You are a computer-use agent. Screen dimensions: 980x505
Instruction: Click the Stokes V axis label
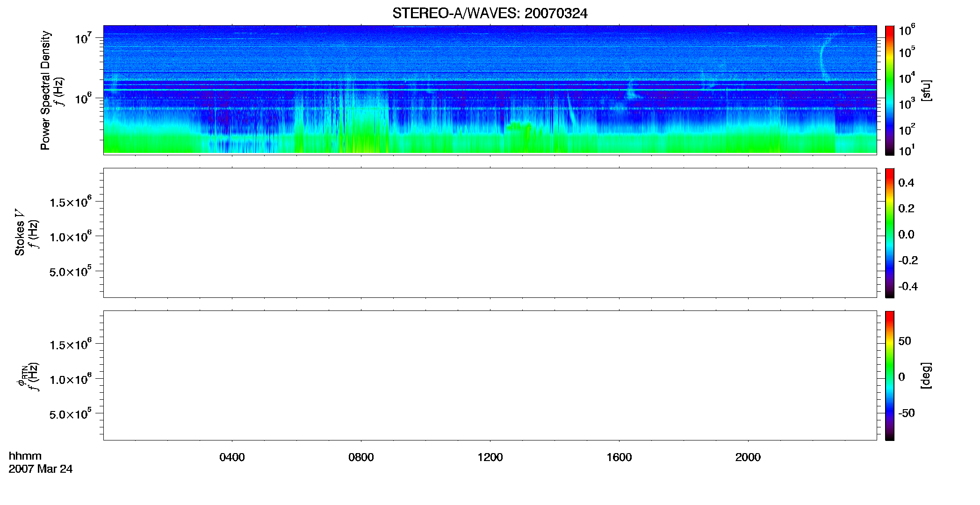19,232
